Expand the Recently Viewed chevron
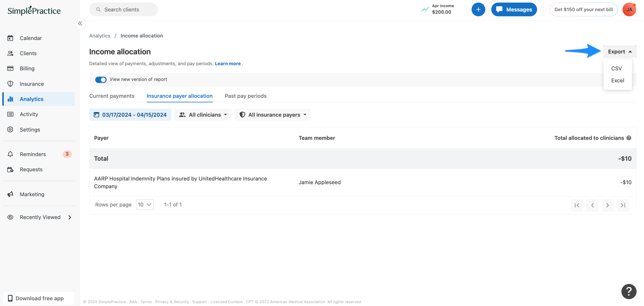Viewport: 644px width, 306px height. point(70,217)
